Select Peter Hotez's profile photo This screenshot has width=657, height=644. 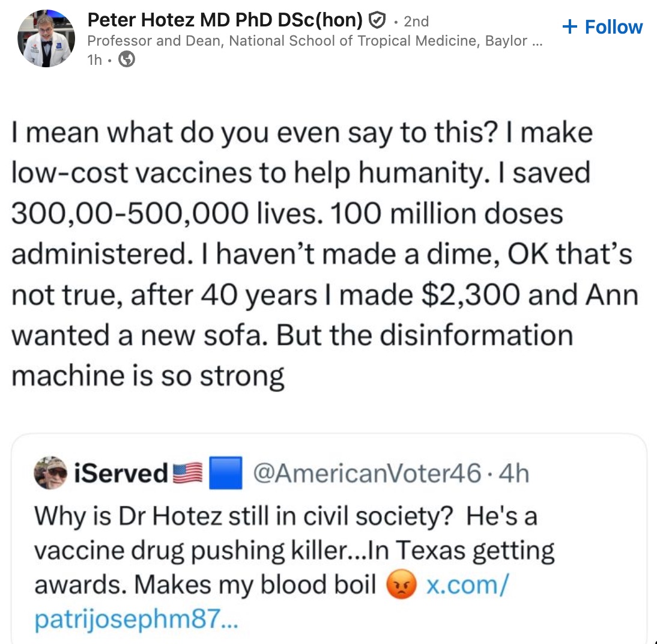(46, 37)
